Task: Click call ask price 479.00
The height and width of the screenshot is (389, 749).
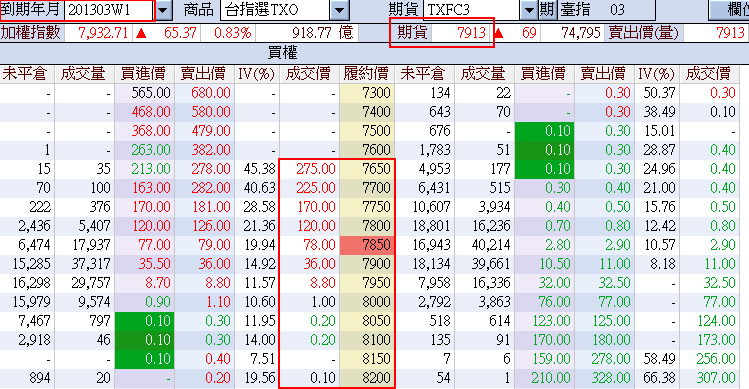Action: click(x=211, y=131)
